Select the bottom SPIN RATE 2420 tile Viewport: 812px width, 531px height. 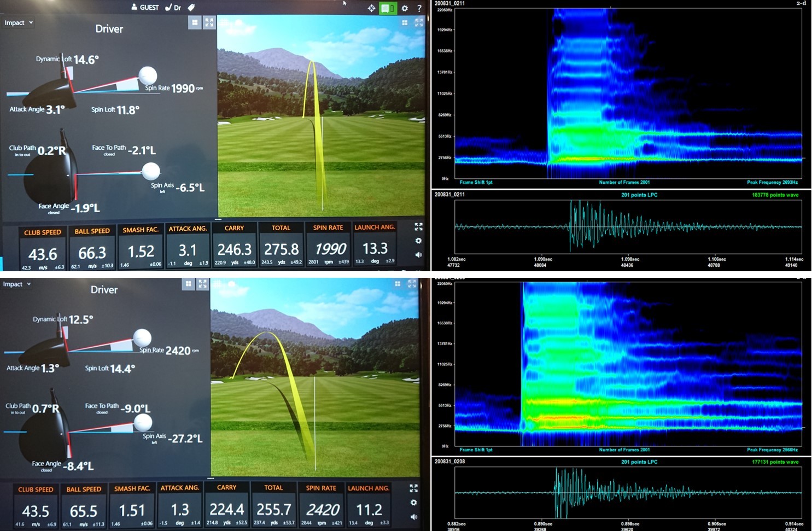322,505
